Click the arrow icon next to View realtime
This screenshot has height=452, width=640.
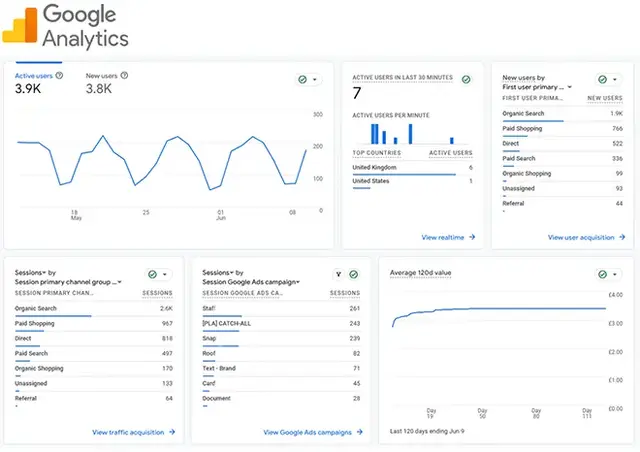(472, 237)
